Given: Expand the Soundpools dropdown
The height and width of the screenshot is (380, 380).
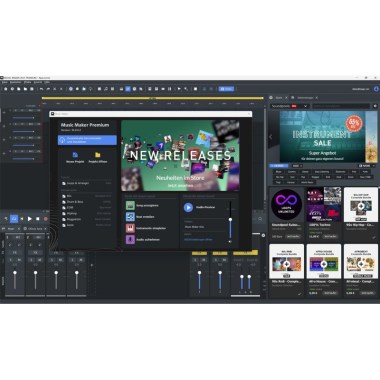Looking at the screenshot, I should pos(289,106).
